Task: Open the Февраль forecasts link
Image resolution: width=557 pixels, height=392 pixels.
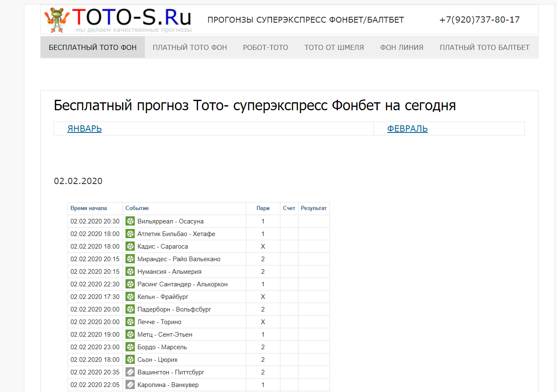Action: [x=407, y=129]
